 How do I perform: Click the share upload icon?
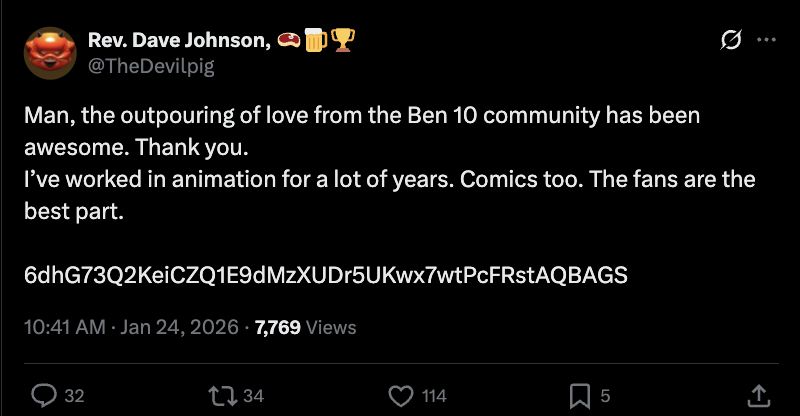click(x=758, y=396)
